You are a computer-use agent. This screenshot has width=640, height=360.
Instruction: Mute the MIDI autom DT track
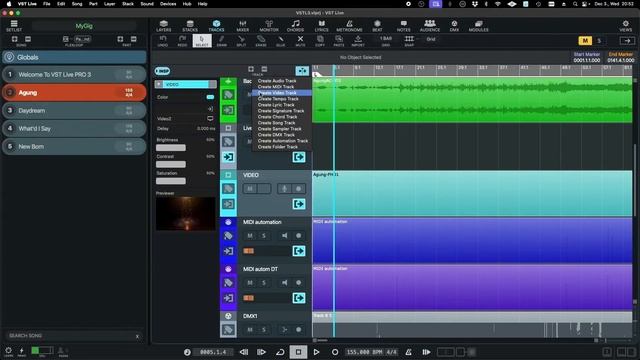(250, 282)
